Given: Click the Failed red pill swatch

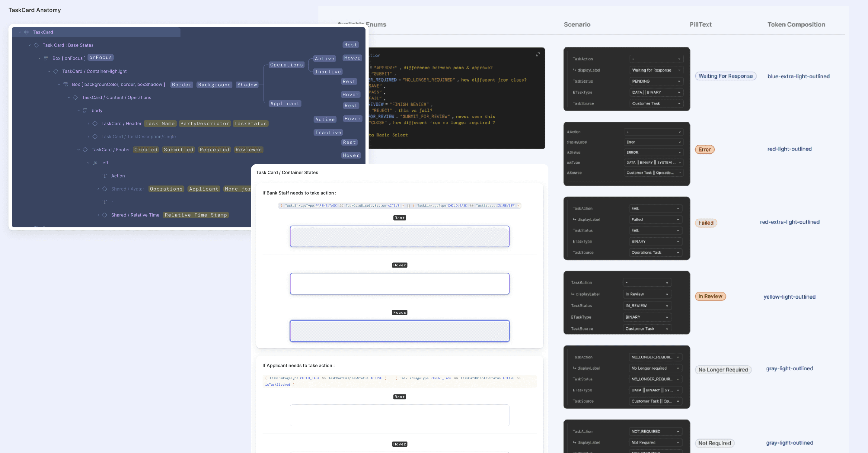Looking at the screenshot, I should pyautogui.click(x=706, y=223).
